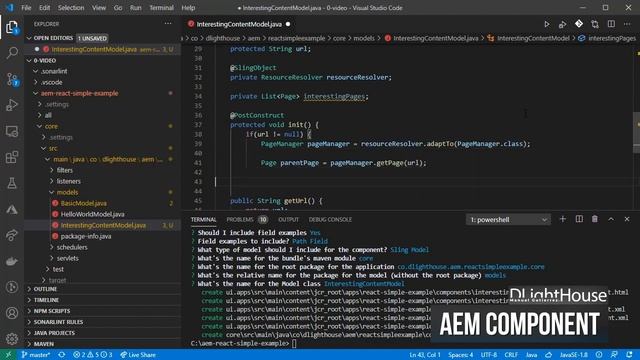Open package-info.java in the explorer

tap(86, 236)
